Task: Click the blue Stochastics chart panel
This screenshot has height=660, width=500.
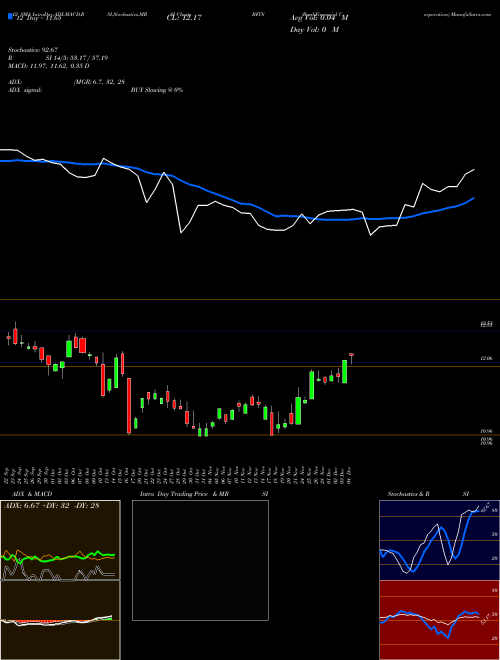Action: point(439,540)
